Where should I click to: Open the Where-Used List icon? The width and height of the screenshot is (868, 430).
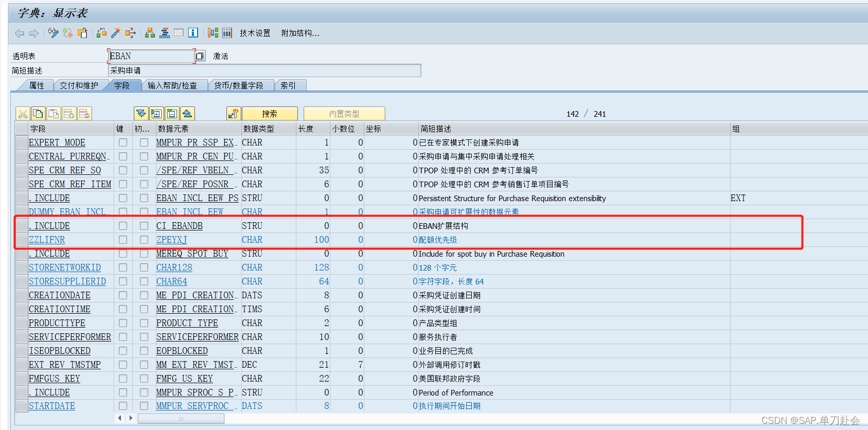[131, 33]
